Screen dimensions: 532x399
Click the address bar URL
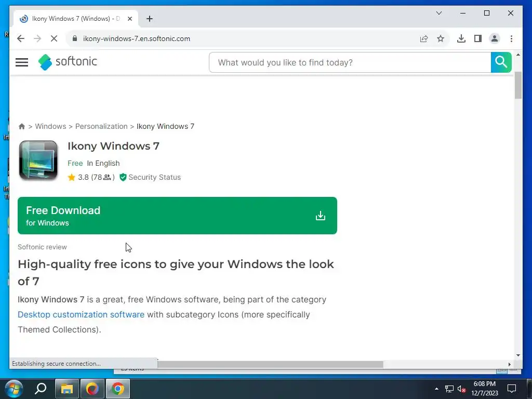(x=137, y=38)
